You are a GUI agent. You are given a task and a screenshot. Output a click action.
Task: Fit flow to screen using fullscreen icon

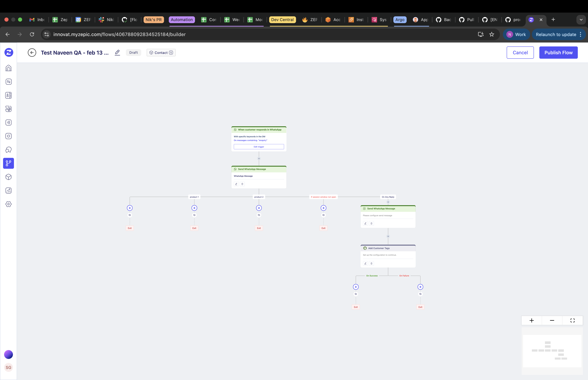click(x=573, y=320)
